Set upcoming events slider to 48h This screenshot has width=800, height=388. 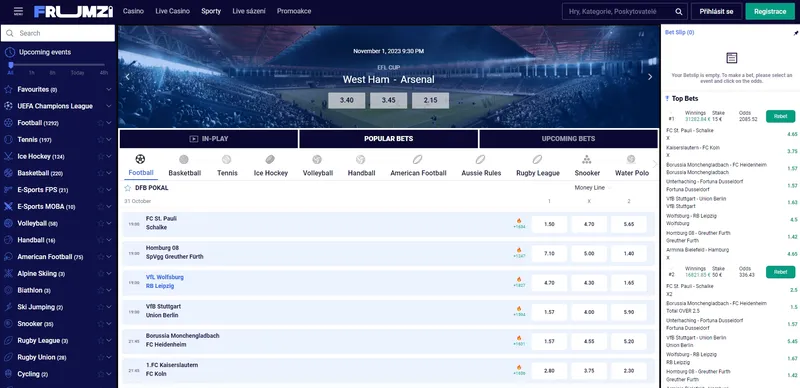tap(104, 73)
